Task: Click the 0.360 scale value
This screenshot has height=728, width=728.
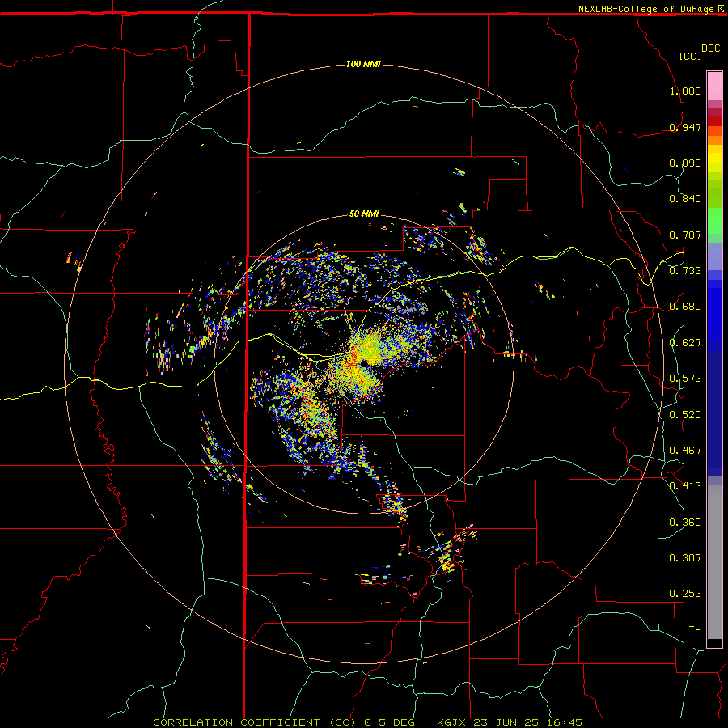Action: tap(685, 522)
